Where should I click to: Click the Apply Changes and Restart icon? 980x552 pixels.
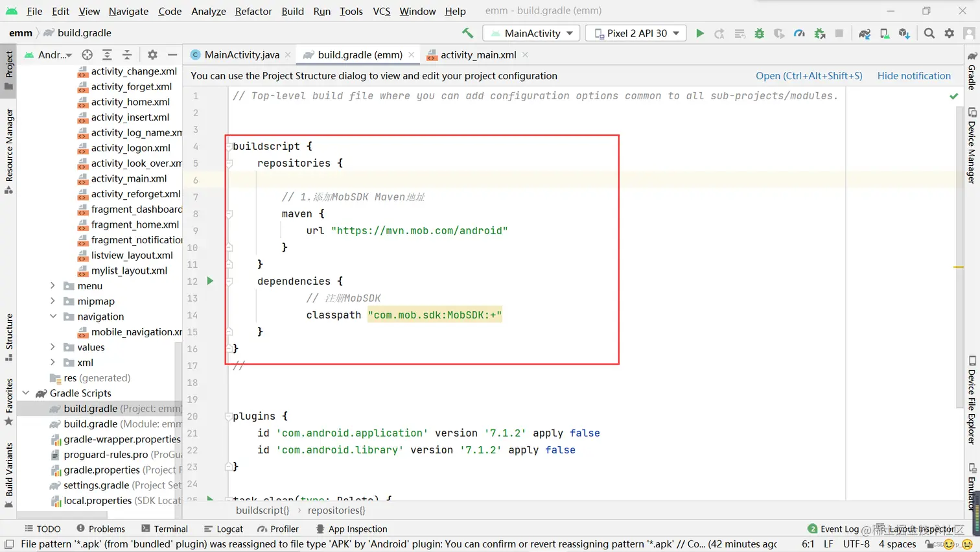point(719,33)
